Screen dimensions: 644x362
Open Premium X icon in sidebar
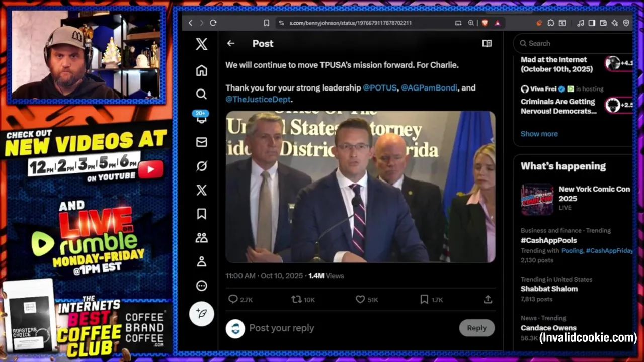tap(202, 190)
